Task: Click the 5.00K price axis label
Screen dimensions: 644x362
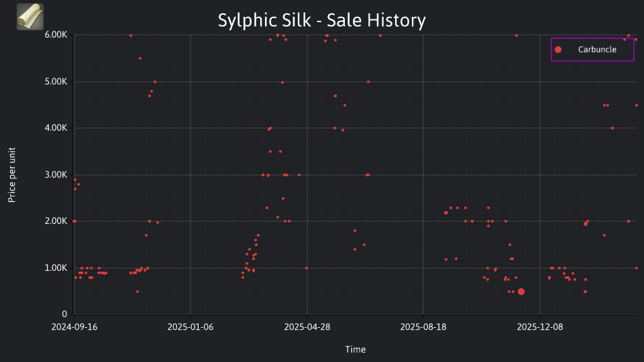Action: coord(56,82)
